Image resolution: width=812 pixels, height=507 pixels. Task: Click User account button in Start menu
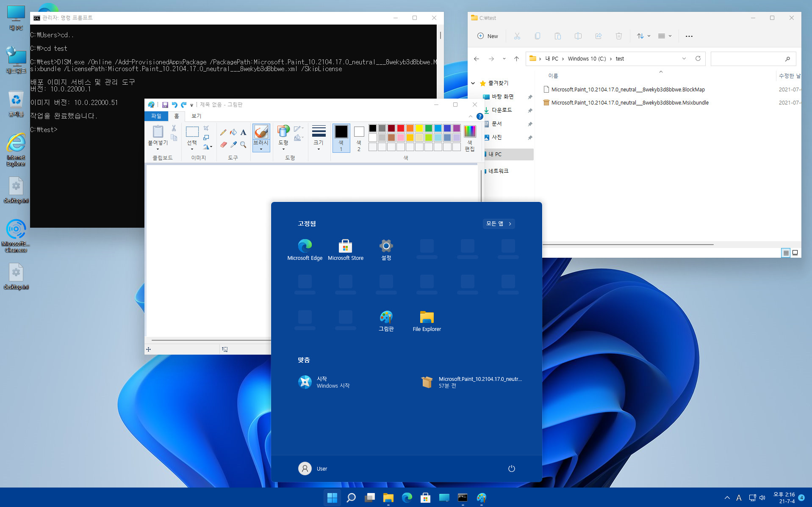[x=313, y=468]
